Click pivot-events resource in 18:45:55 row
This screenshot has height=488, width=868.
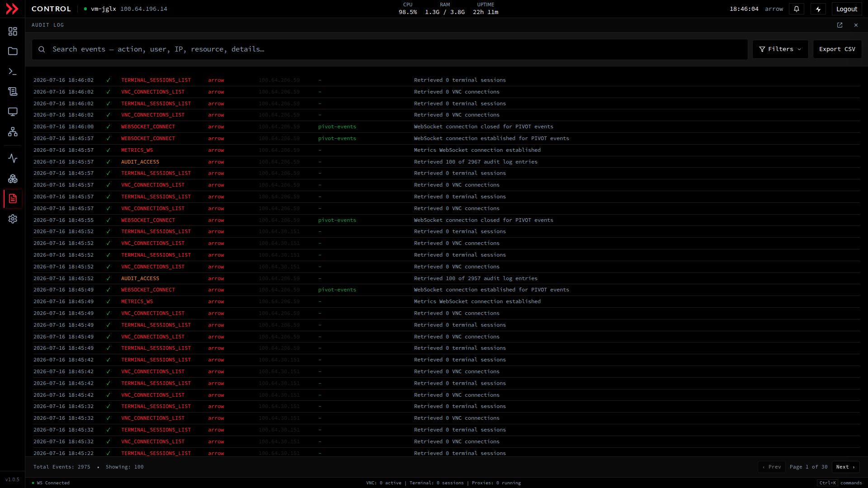337,220
